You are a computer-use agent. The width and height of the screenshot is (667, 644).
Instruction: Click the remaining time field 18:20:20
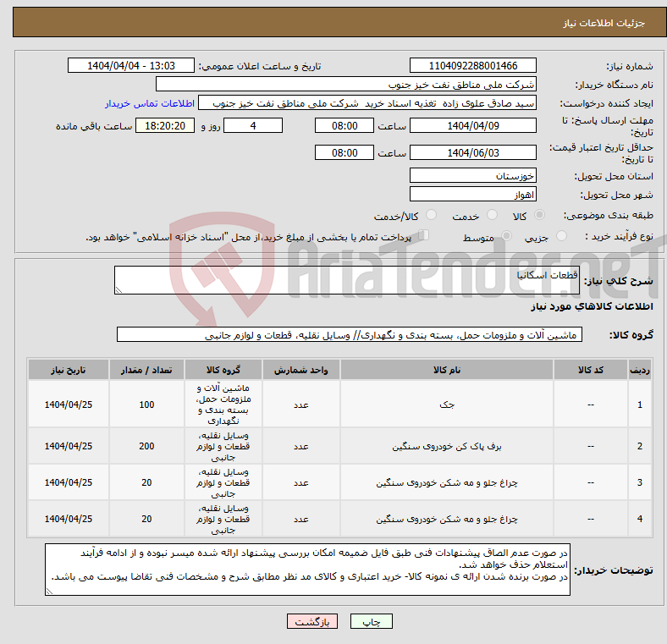pos(165,126)
